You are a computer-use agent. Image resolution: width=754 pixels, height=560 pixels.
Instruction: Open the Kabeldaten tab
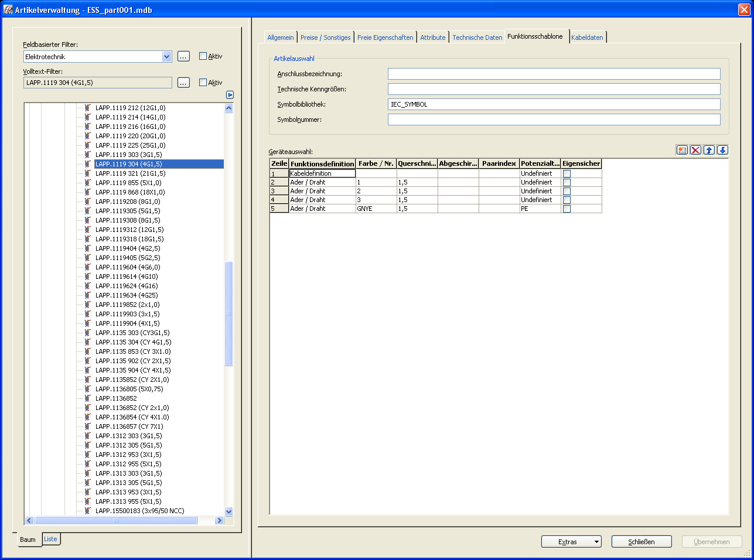pyautogui.click(x=587, y=37)
